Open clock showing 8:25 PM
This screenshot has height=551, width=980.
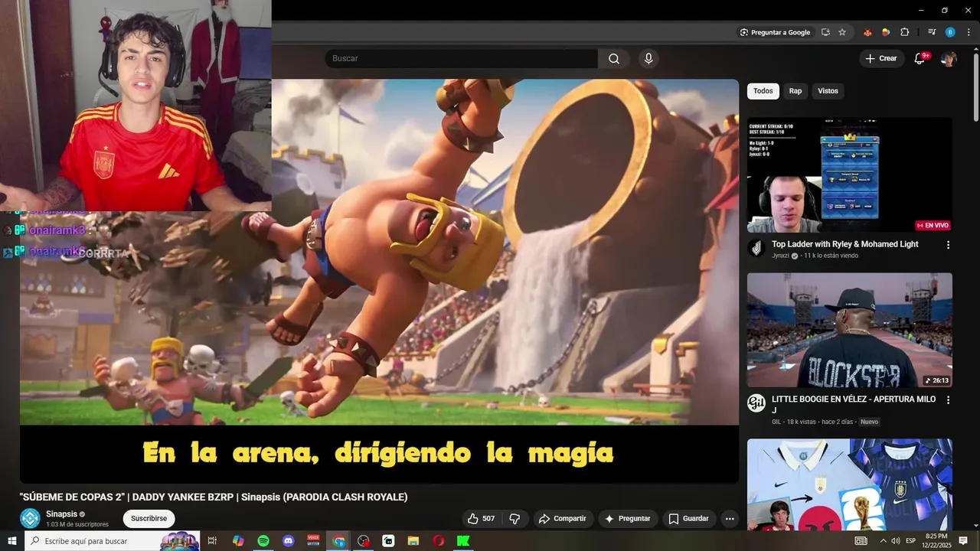pyautogui.click(x=936, y=541)
